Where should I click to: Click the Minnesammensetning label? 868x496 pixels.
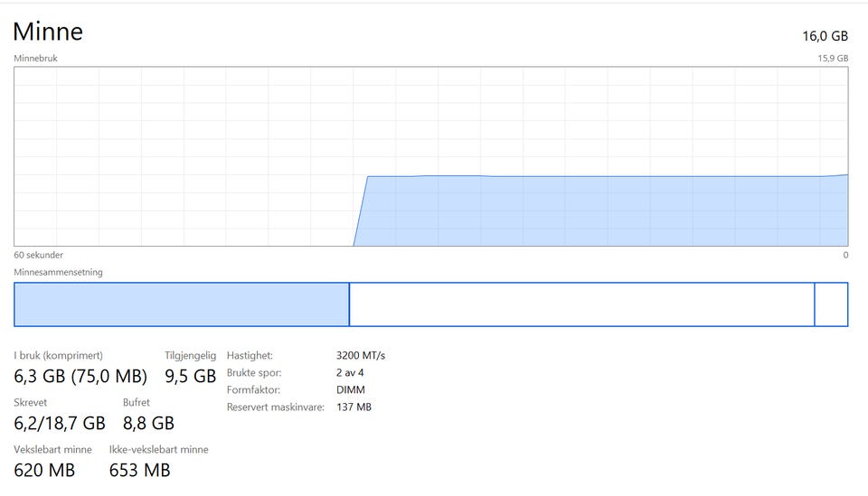pyautogui.click(x=58, y=272)
